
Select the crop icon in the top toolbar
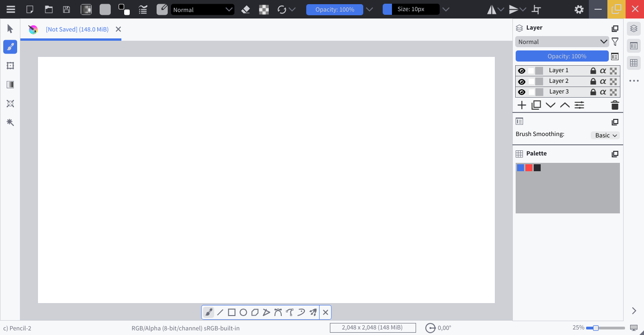click(x=537, y=9)
